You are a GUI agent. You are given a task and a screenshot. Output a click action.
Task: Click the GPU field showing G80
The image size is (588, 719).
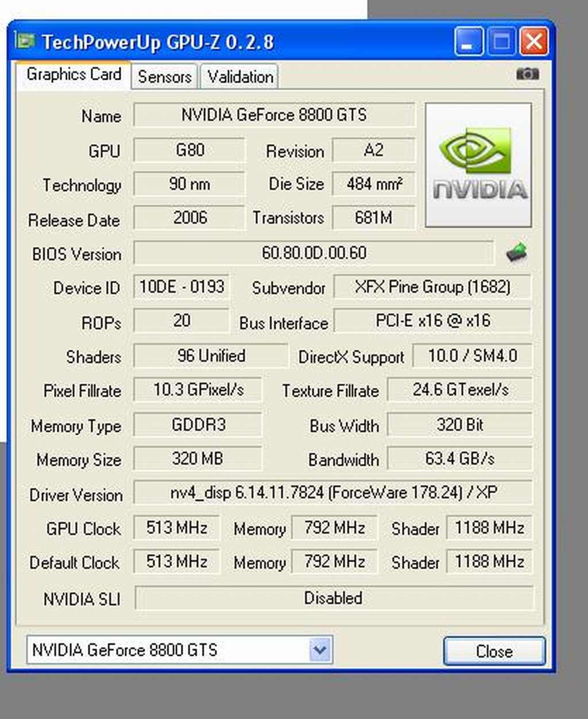[189, 150]
